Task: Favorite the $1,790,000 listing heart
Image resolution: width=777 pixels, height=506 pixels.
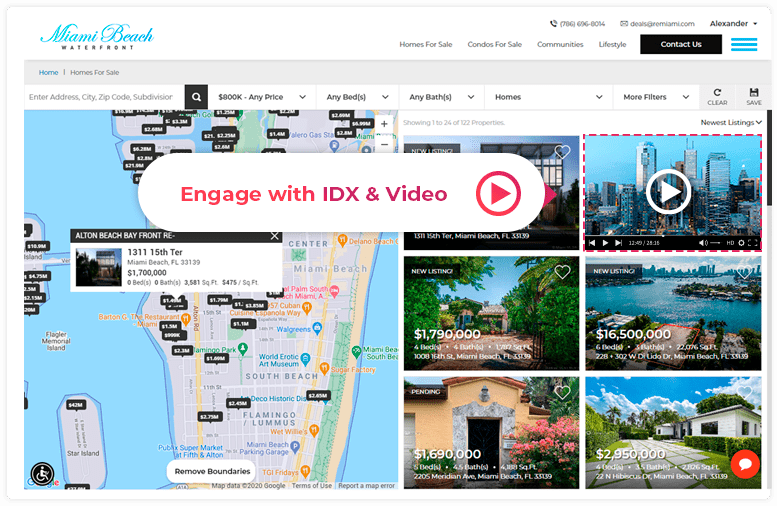Action: tap(562, 272)
